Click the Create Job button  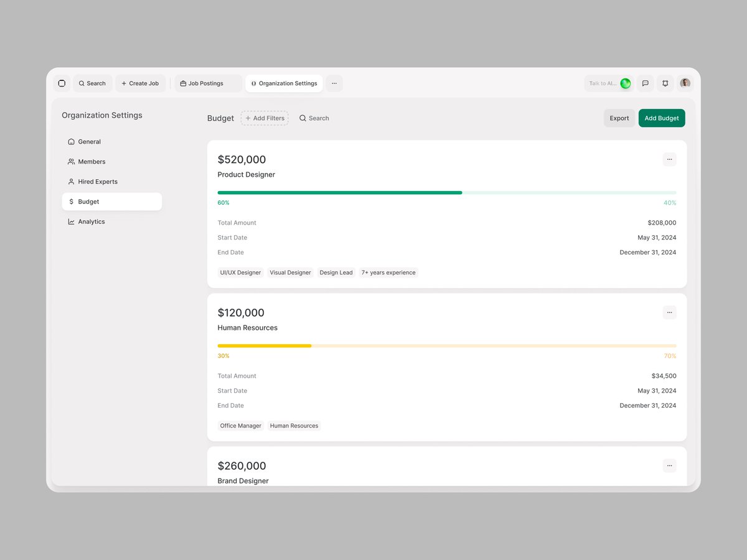pos(140,83)
